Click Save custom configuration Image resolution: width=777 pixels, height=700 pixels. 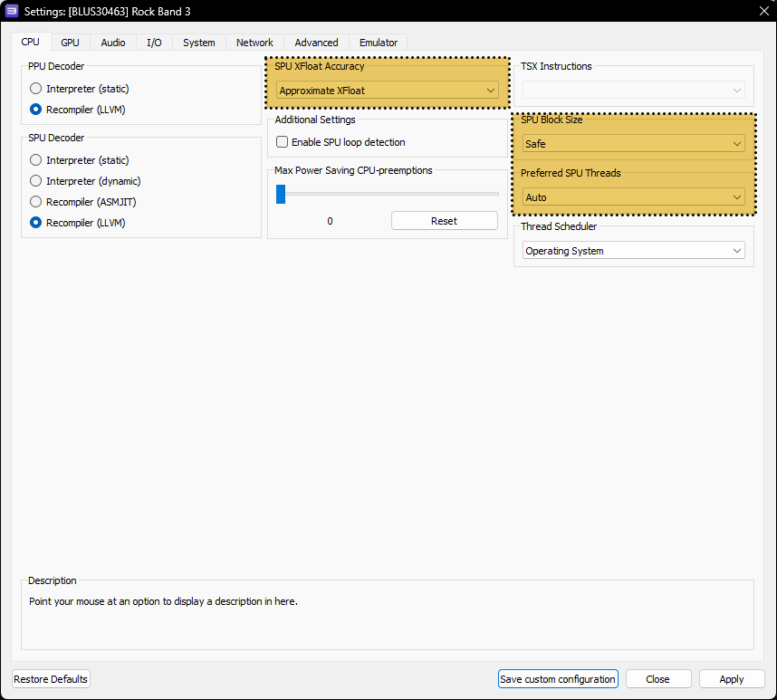pos(558,678)
